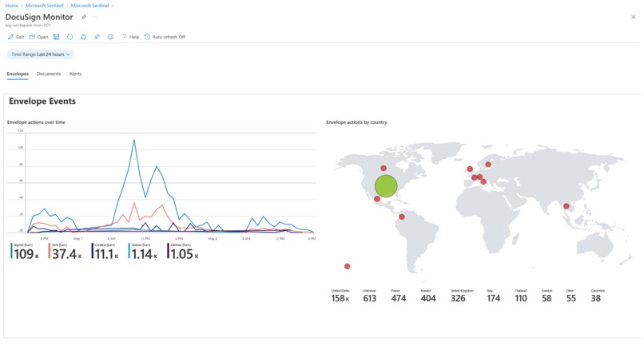
Task: Click the red dot over Mexico
Action: 377,199
